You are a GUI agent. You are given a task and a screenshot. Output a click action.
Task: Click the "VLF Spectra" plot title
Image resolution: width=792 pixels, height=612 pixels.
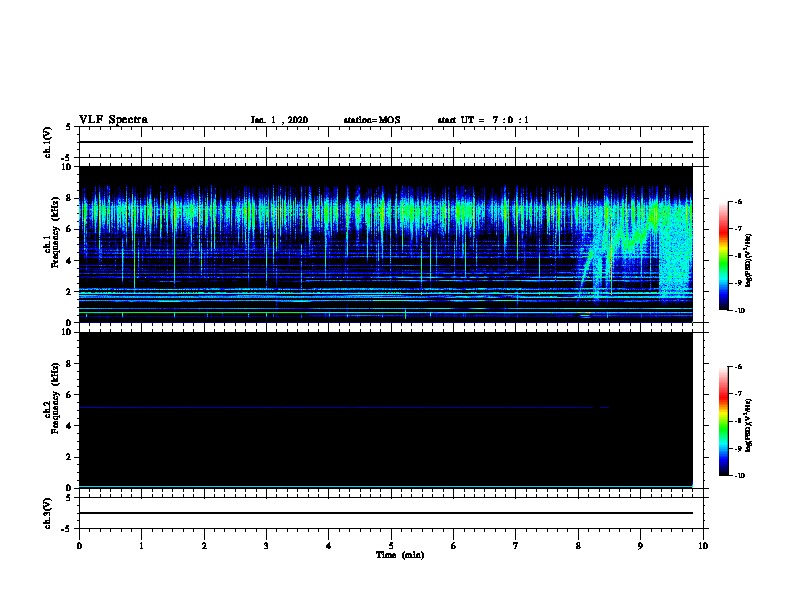pyautogui.click(x=113, y=120)
